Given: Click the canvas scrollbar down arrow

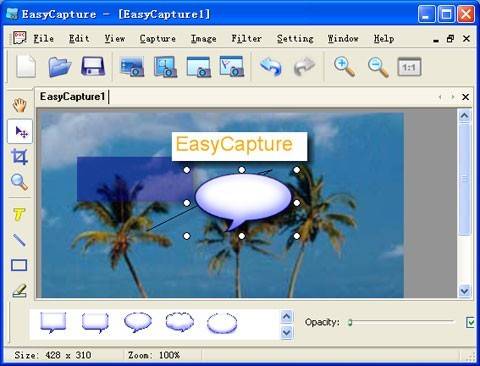Looking at the screenshot, I should click(464, 291).
